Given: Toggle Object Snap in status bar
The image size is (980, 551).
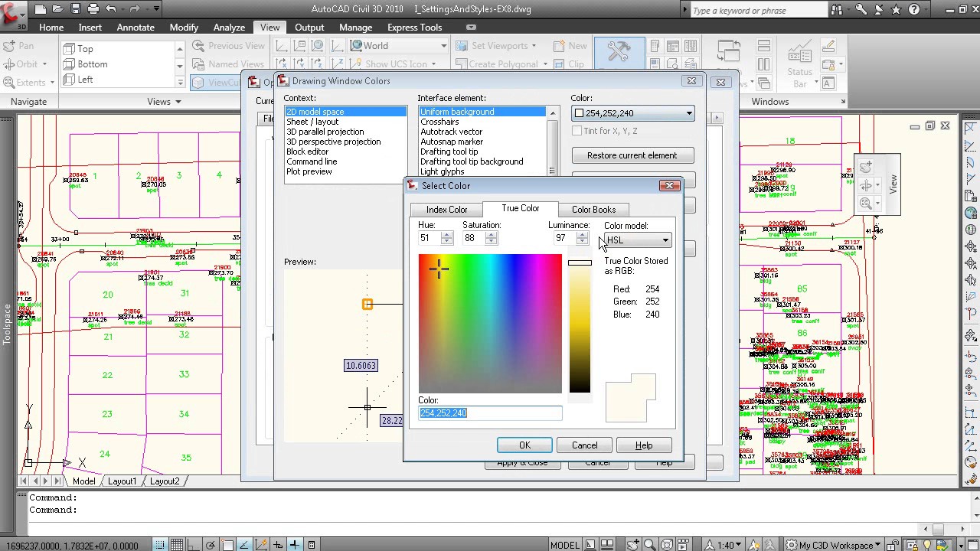Looking at the screenshot, I should [227, 545].
